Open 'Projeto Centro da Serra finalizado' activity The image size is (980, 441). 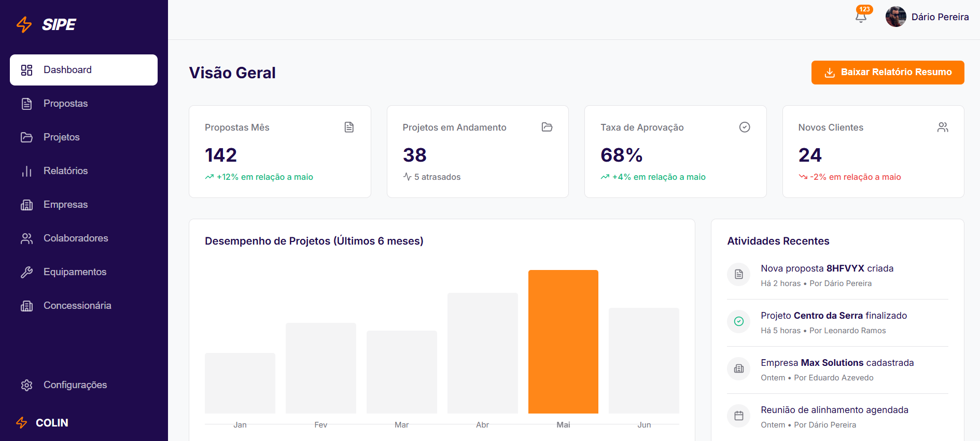[838, 322]
